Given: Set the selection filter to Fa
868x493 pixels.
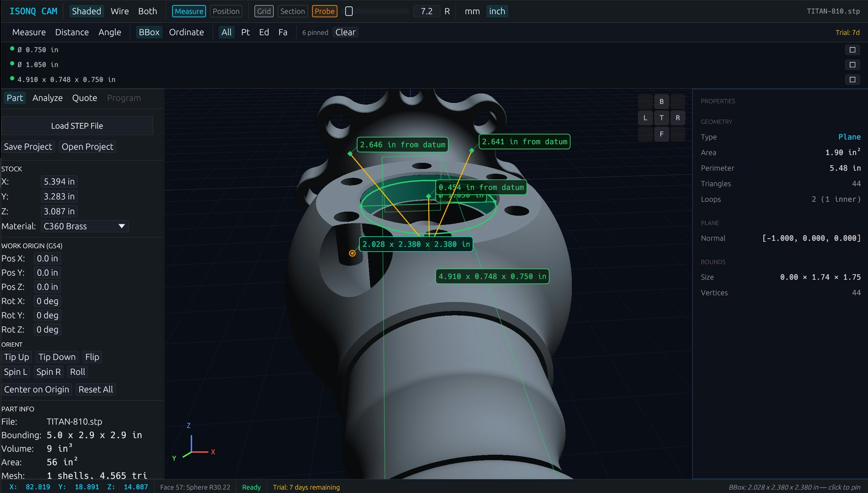Looking at the screenshot, I should (x=283, y=32).
